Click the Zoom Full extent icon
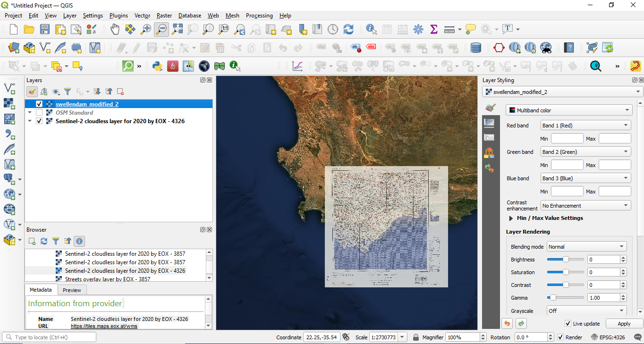 [x=177, y=29]
